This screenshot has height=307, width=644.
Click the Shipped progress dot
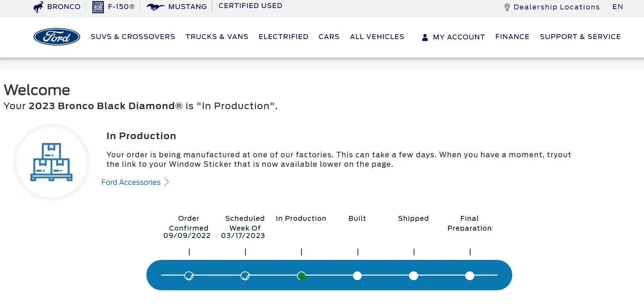point(414,276)
